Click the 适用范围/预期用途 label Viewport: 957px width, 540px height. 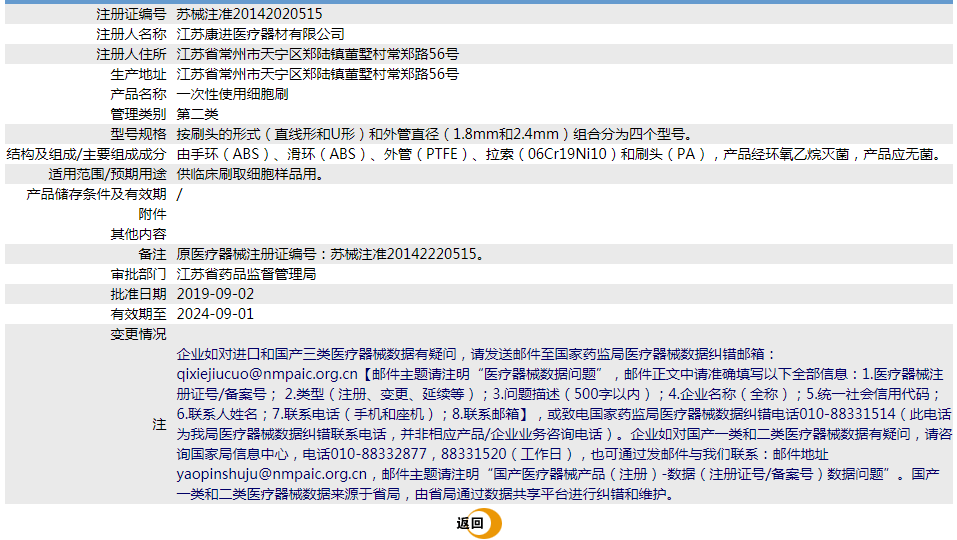click(107, 175)
